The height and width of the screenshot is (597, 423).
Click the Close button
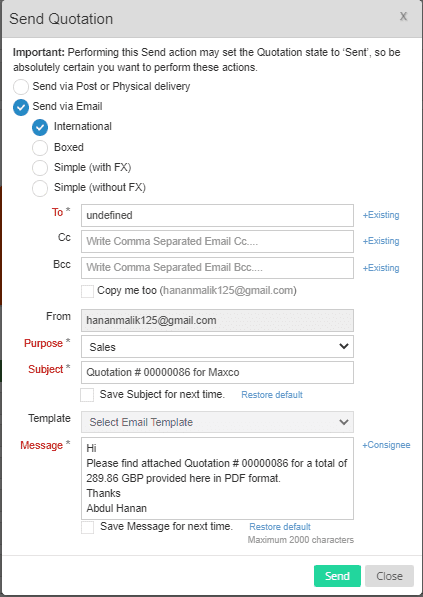click(x=389, y=576)
